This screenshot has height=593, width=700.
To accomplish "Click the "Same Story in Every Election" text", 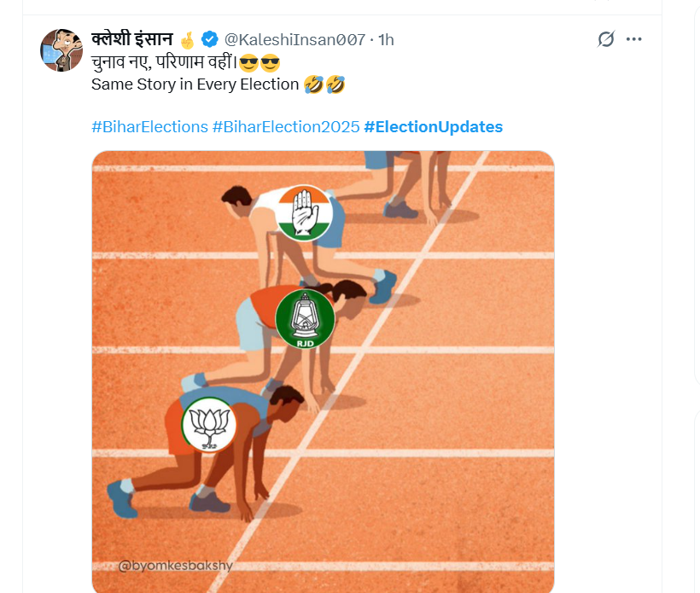I will (x=195, y=84).
